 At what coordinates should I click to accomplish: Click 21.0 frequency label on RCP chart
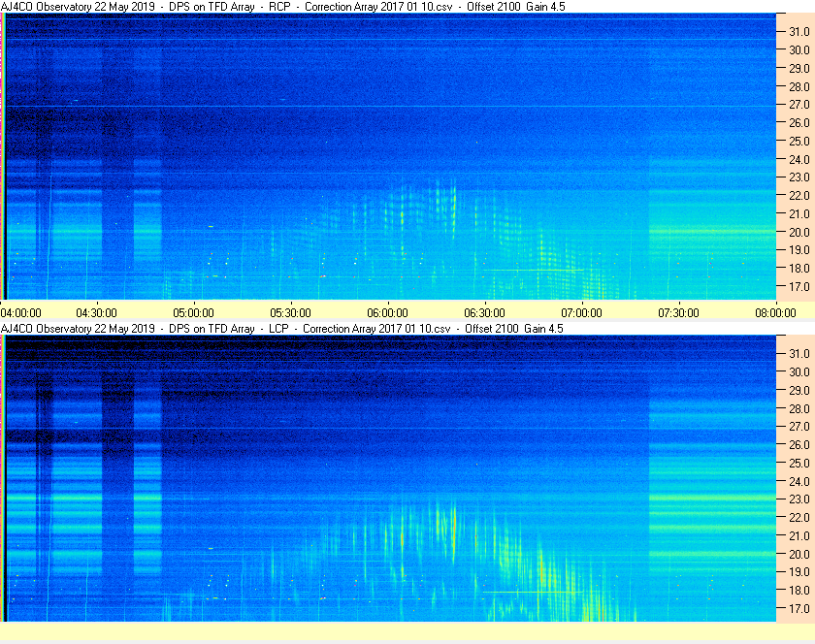(x=799, y=213)
